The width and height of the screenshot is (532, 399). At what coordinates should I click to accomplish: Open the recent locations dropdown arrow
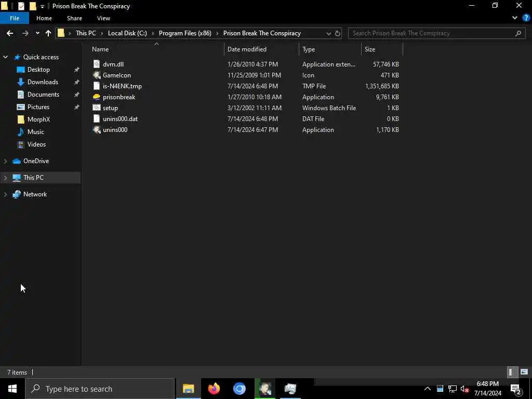pyautogui.click(x=37, y=33)
